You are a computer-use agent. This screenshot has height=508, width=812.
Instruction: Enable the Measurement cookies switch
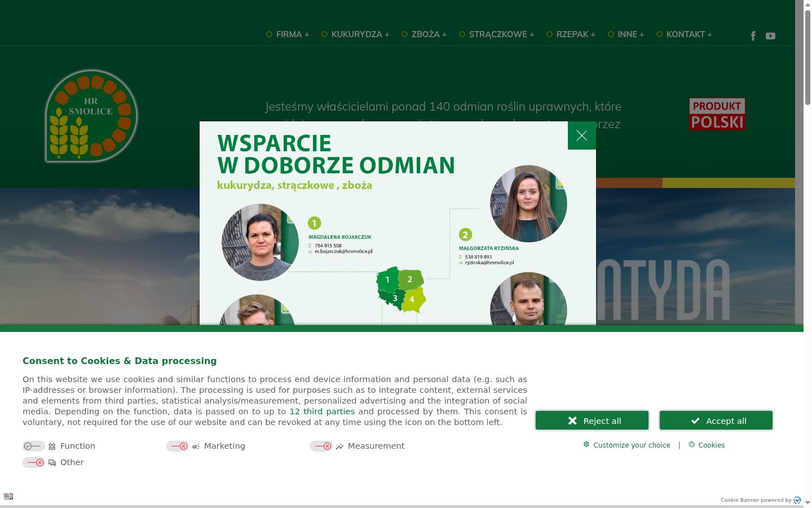tap(321, 446)
